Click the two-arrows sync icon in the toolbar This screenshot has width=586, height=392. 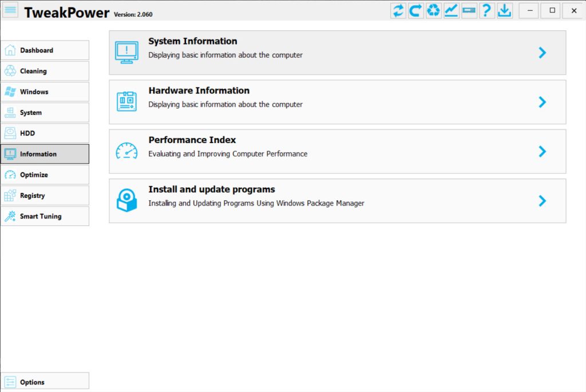398,10
